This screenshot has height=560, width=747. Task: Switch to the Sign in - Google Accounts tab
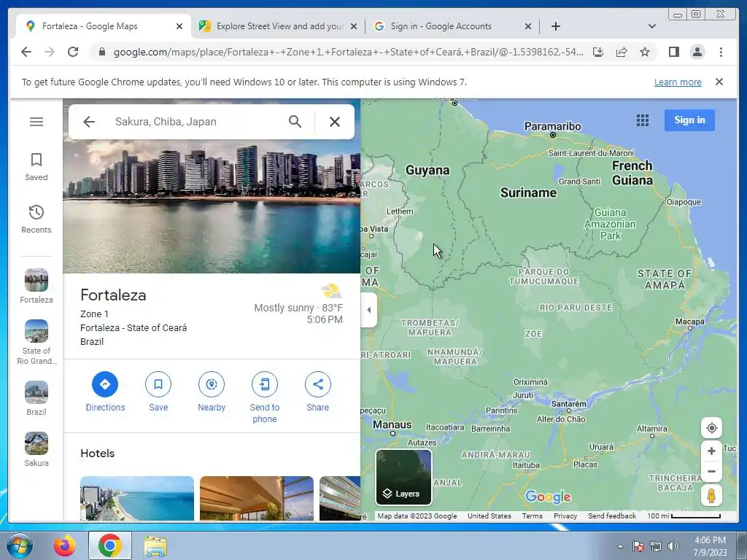452,26
